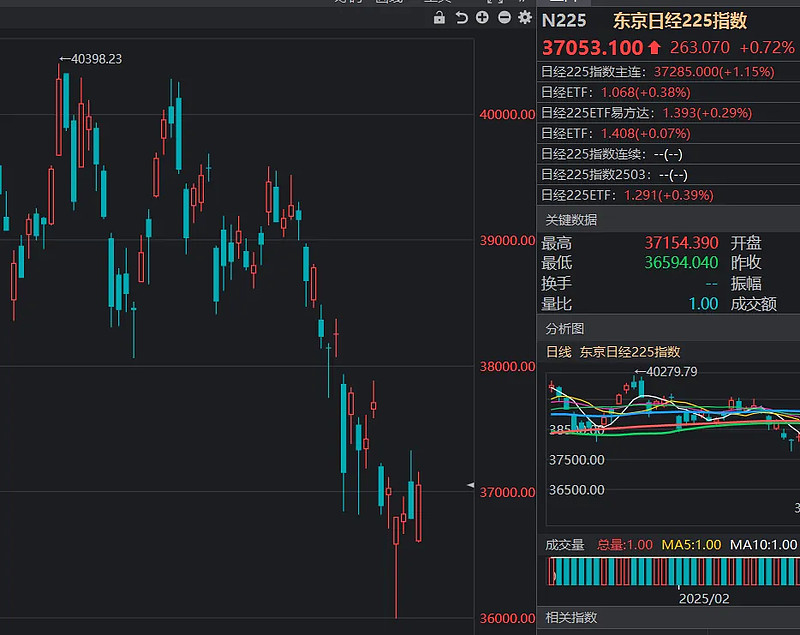This screenshot has height=635, width=800.
Task: Open chart settings gear icon
Action: [525, 18]
